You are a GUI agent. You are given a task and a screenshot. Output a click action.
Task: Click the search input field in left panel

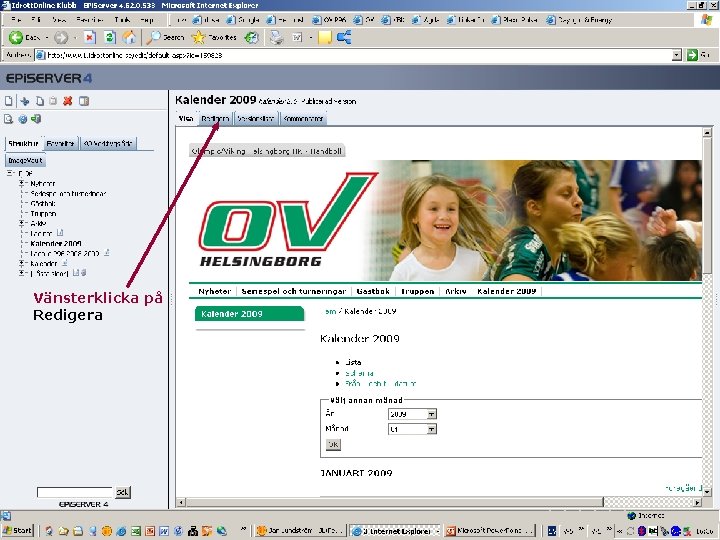click(74, 492)
